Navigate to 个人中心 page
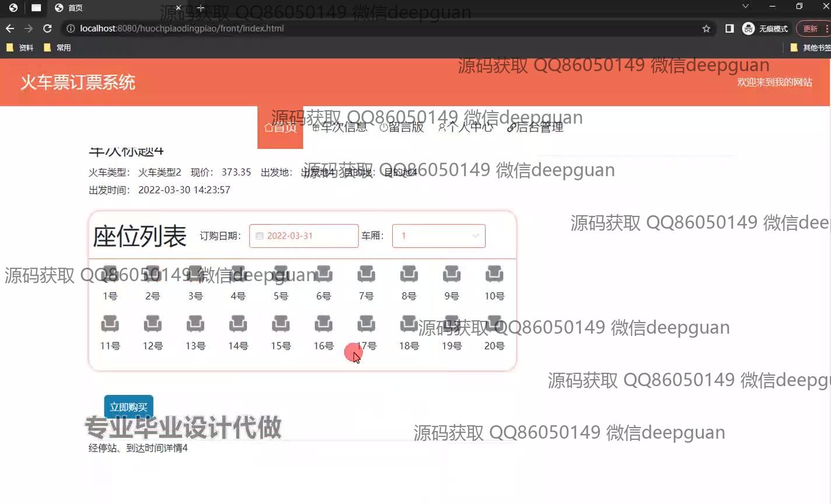This screenshot has width=831, height=504. [x=466, y=128]
